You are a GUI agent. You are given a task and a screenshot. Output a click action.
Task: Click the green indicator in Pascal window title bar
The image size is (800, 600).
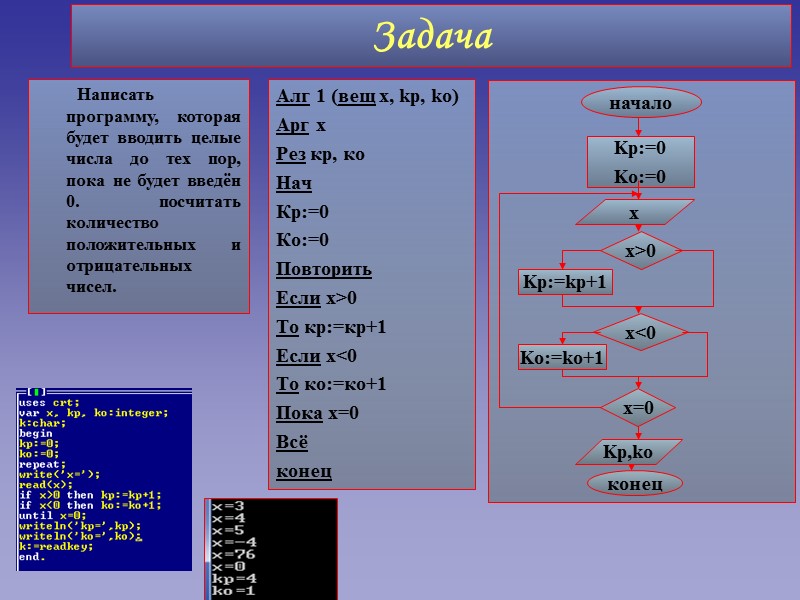coord(36,391)
